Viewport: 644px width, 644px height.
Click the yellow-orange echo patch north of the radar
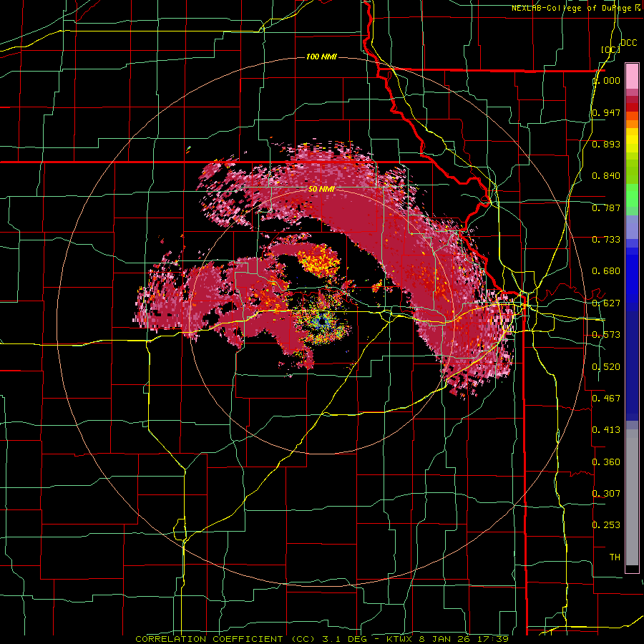[318, 260]
